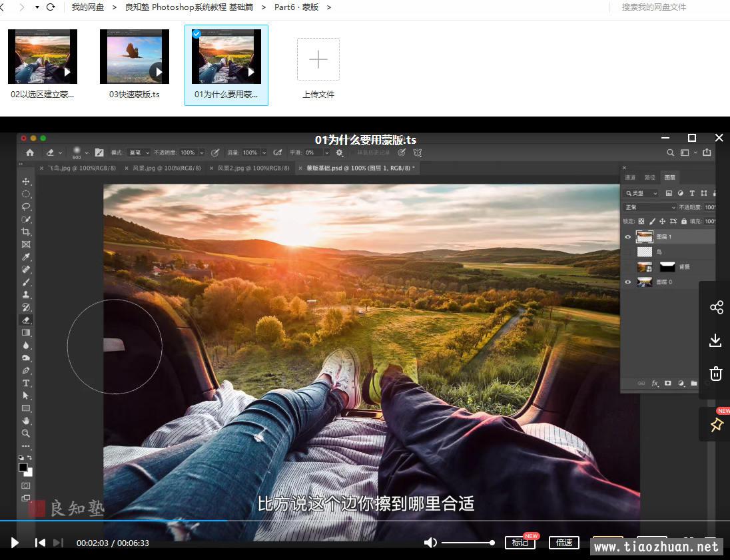Select the Rectangle shape tool
This screenshot has width=730, height=560.
(x=26, y=408)
